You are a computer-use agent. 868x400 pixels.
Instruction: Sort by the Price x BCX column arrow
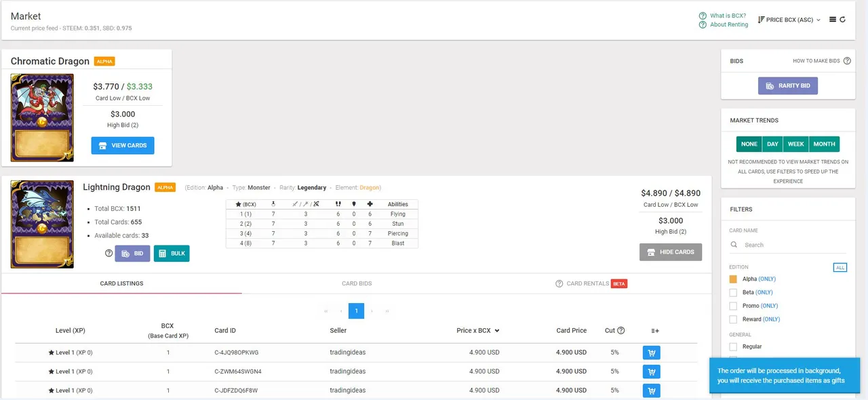pyautogui.click(x=497, y=331)
